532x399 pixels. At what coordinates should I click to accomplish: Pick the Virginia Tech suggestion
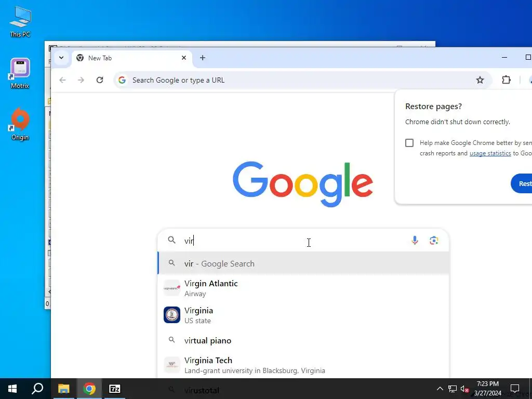[303, 365]
